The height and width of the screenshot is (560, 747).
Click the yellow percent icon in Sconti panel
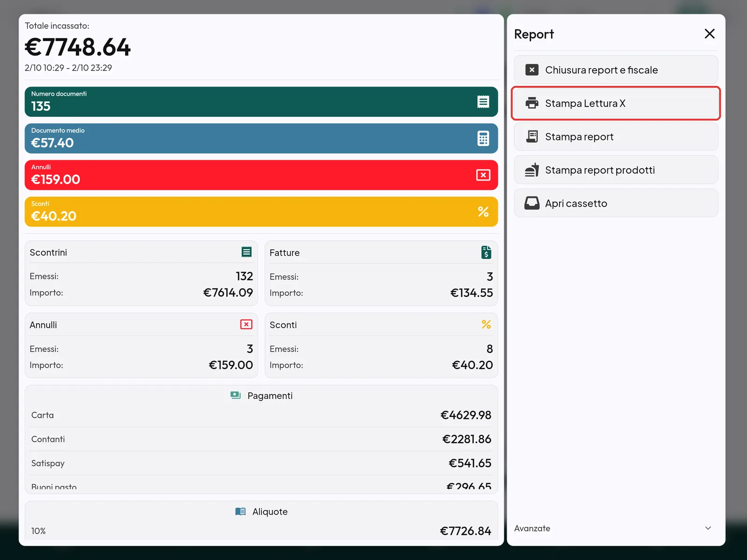486,324
